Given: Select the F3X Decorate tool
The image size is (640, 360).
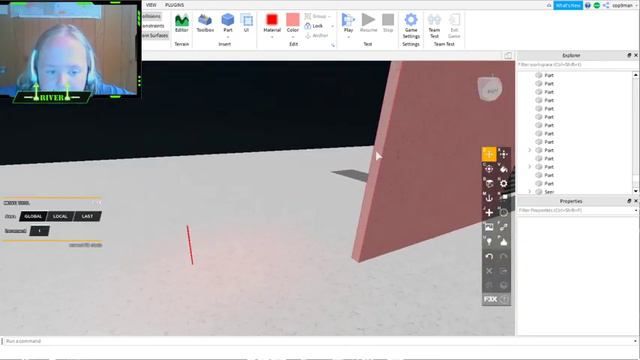Looking at the screenshot, I should pyautogui.click(x=504, y=242).
